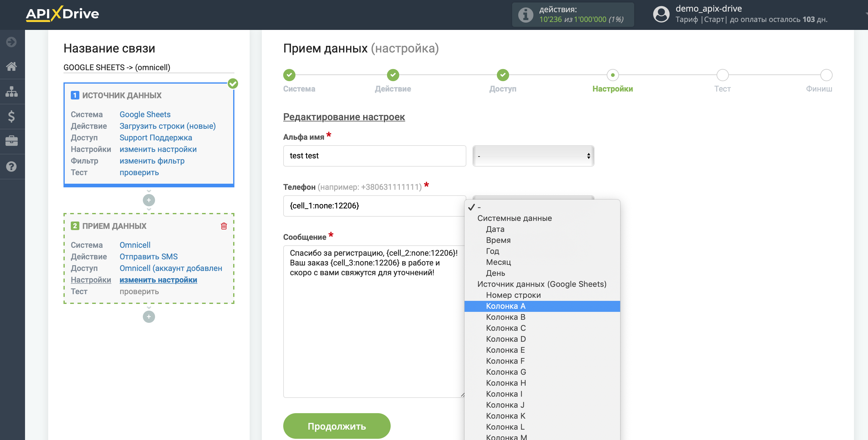Click the demo_apix-drive account name
This screenshot has height=440, width=868.
click(x=709, y=9)
